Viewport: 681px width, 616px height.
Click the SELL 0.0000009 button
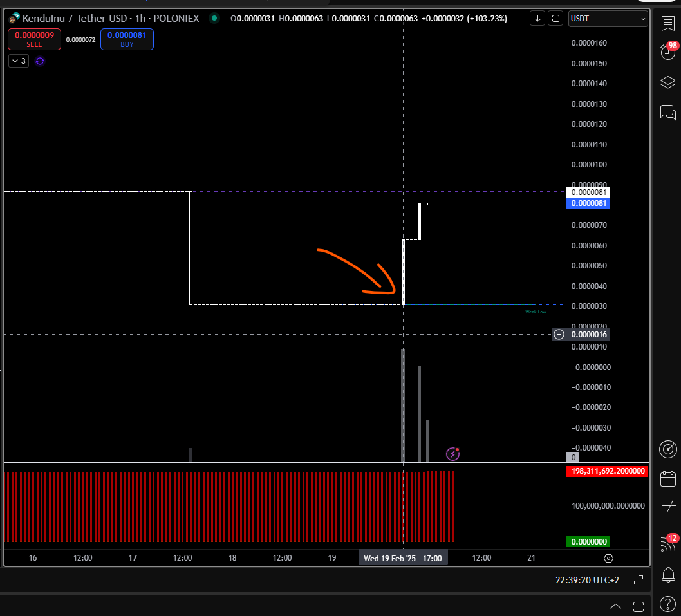[x=34, y=39]
